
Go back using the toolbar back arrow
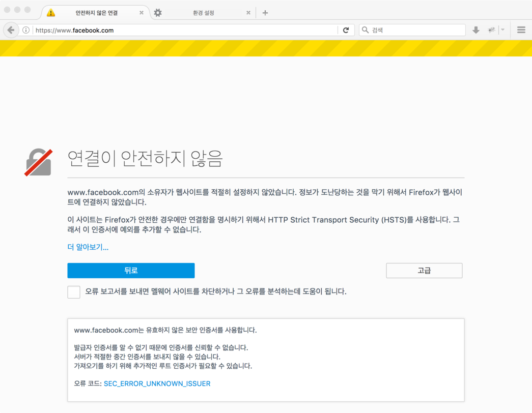click(11, 30)
